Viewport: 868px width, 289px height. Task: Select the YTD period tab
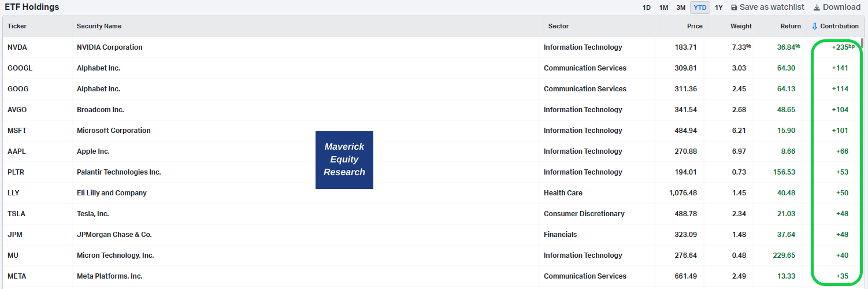coord(700,8)
